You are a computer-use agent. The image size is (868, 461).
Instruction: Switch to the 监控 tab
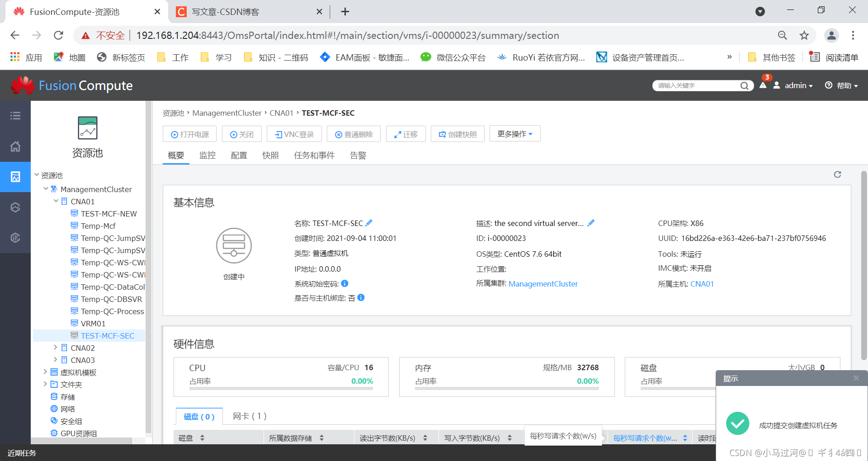point(208,155)
